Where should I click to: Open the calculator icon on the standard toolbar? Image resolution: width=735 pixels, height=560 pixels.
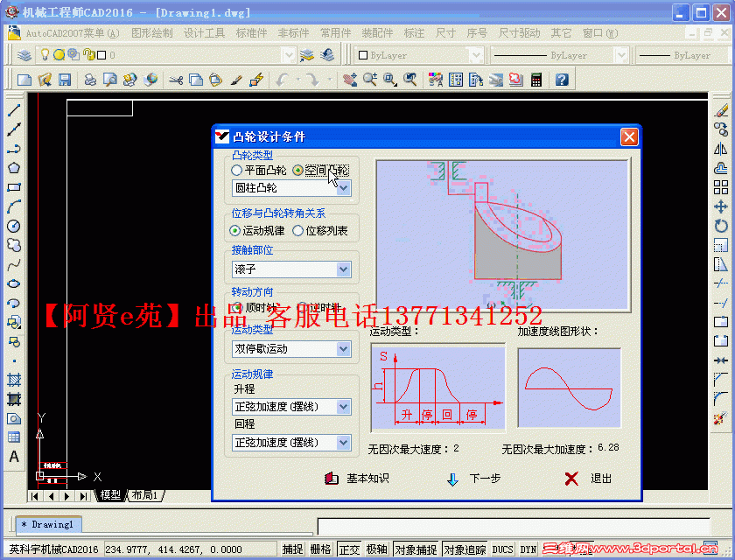pos(537,80)
